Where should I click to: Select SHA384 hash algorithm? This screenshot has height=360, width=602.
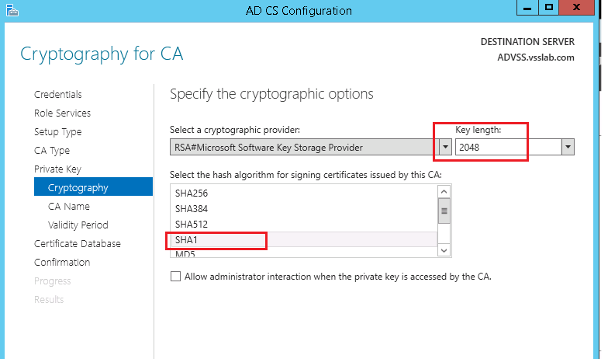coord(303,208)
